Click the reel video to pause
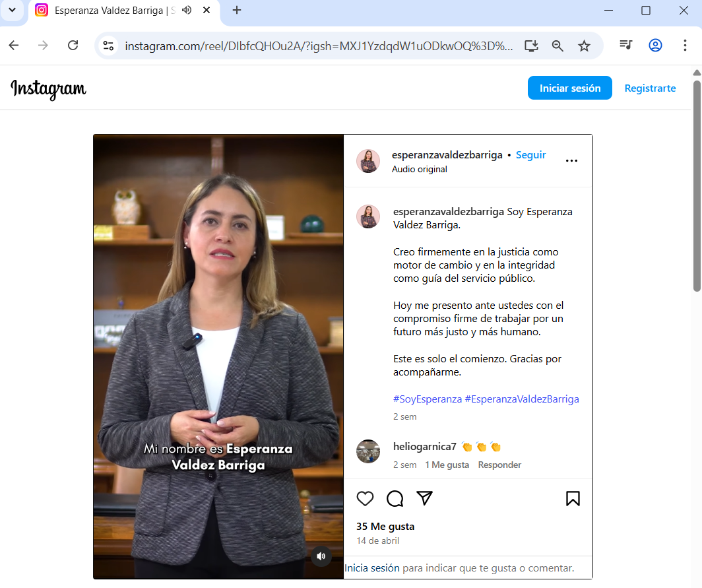 tap(218, 356)
